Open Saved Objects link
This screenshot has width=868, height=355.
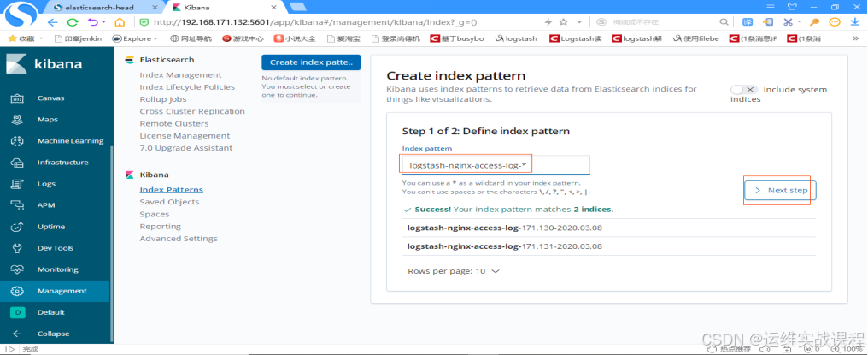[x=169, y=202]
